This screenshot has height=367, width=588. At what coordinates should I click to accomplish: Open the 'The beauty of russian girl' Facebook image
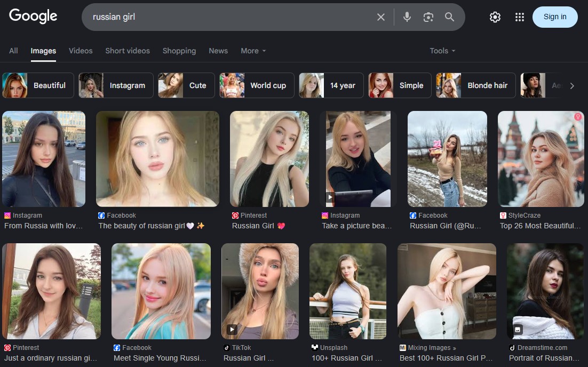click(157, 159)
